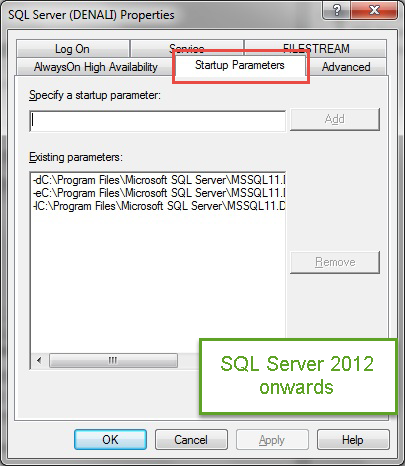Select the -dC:\Program Files parameter row
The width and height of the screenshot is (405, 466).
pyautogui.click(x=159, y=180)
